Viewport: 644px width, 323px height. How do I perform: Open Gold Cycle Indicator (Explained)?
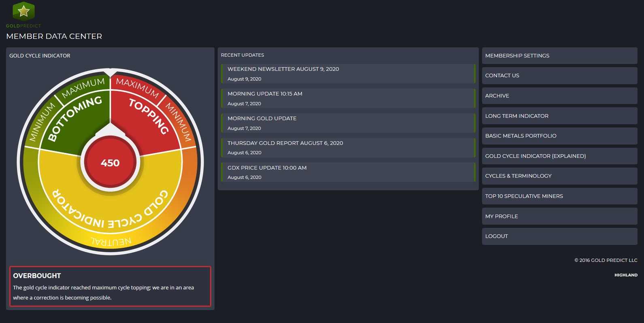pos(559,156)
